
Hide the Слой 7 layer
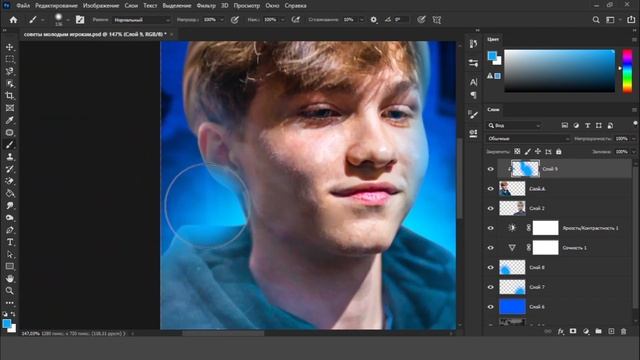[x=491, y=287]
